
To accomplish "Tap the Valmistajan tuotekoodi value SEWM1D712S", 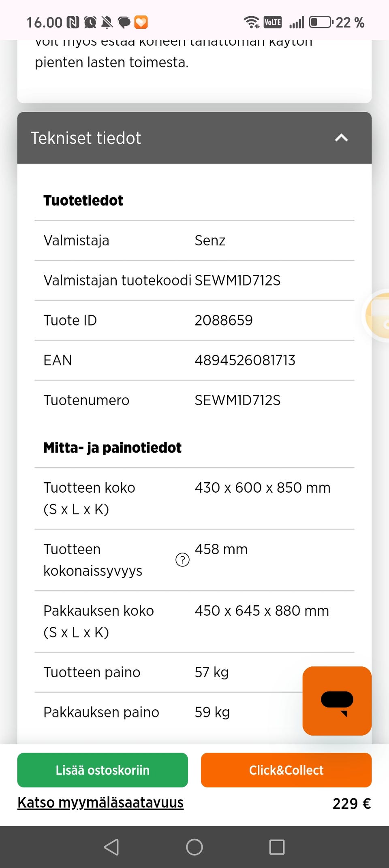I will [237, 281].
